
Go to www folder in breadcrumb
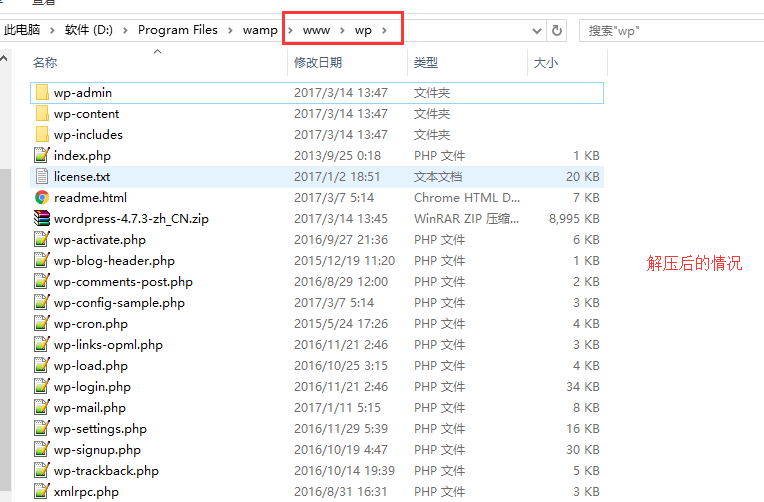pyautogui.click(x=316, y=30)
